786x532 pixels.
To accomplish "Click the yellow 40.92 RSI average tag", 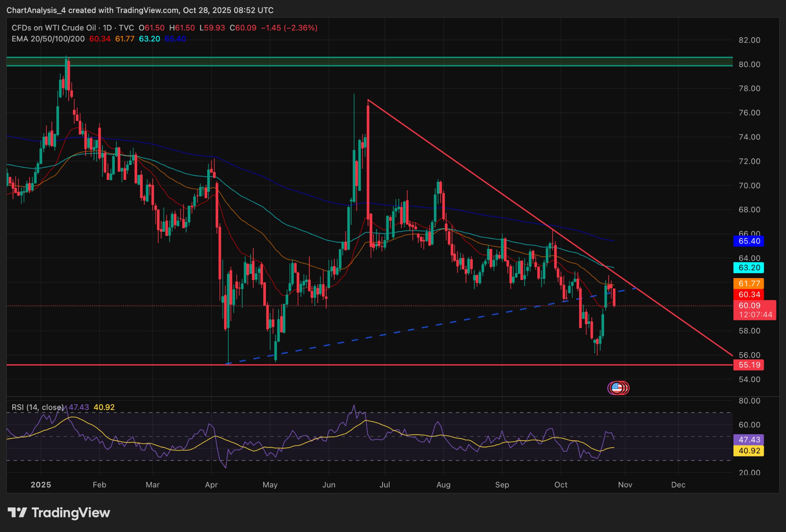I will click(x=748, y=451).
